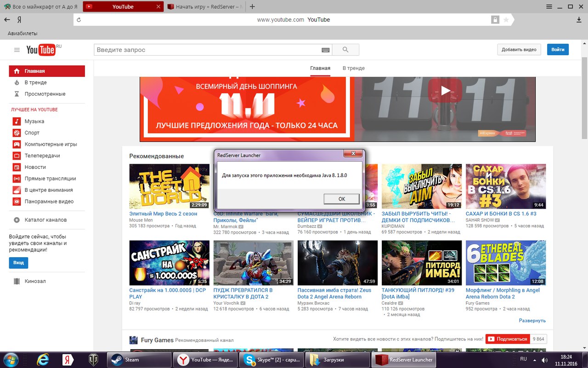Open Каталог каналов plus icon
This screenshot has width=588, height=368.
tap(17, 220)
